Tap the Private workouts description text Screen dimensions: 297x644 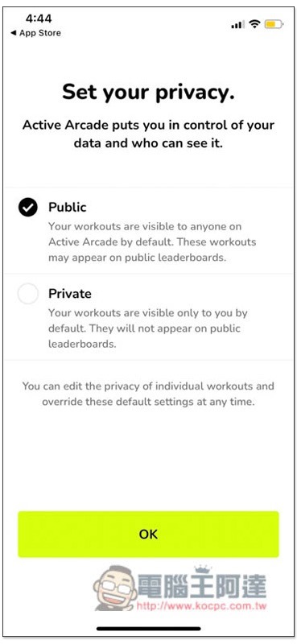[148, 328]
